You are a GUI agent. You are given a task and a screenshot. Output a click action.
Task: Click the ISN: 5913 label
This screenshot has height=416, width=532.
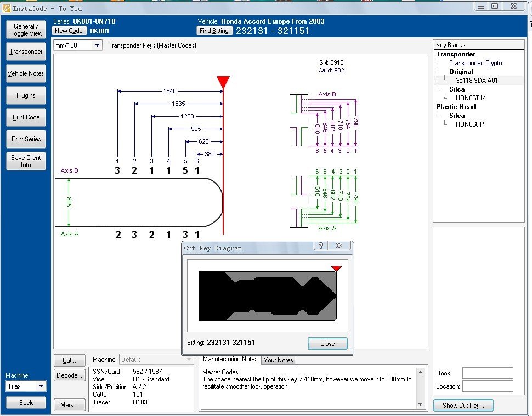[x=331, y=62]
